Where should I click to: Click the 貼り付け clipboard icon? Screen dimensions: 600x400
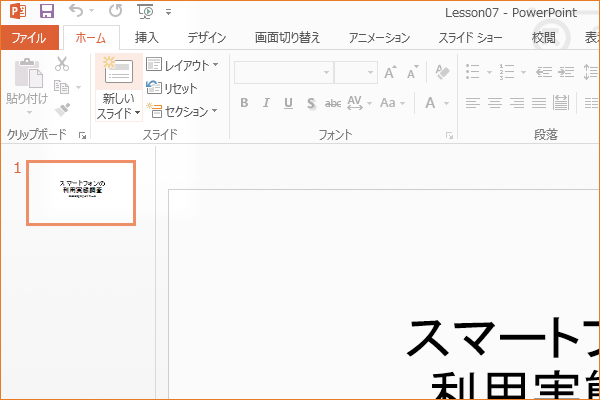(28, 73)
